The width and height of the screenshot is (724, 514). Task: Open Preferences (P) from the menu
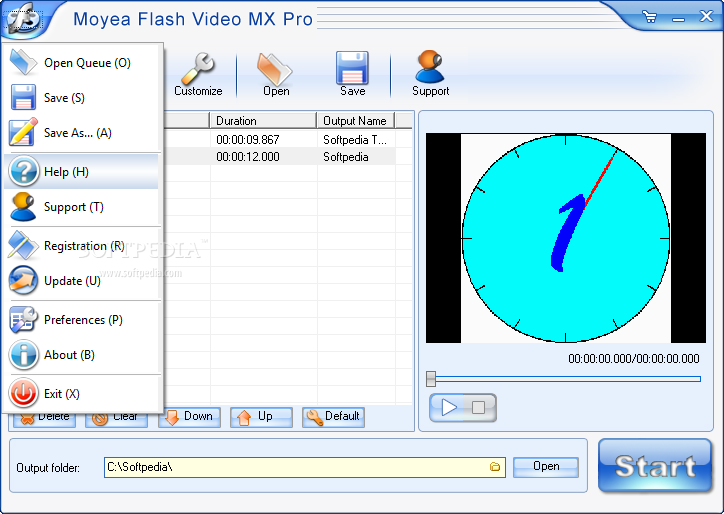[x=83, y=320]
